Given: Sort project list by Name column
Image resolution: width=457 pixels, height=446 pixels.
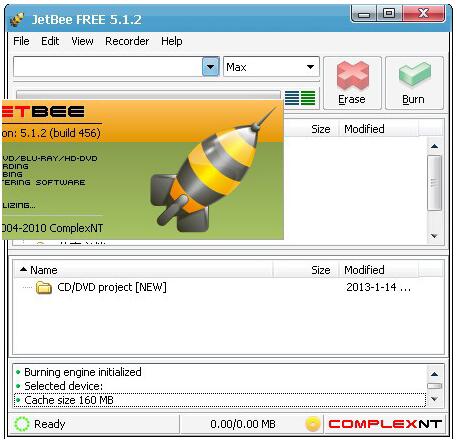Looking at the screenshot, I should pyautogui.click(x=143, y=270).
